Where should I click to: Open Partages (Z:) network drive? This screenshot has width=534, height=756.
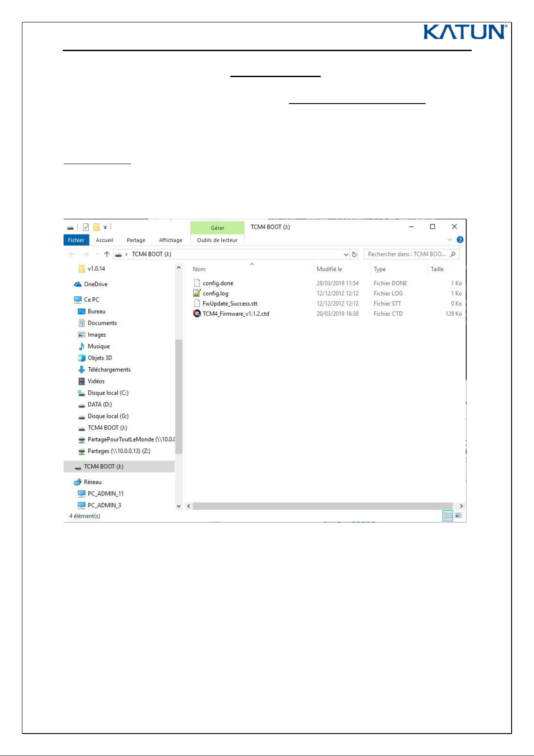point(119,451)
